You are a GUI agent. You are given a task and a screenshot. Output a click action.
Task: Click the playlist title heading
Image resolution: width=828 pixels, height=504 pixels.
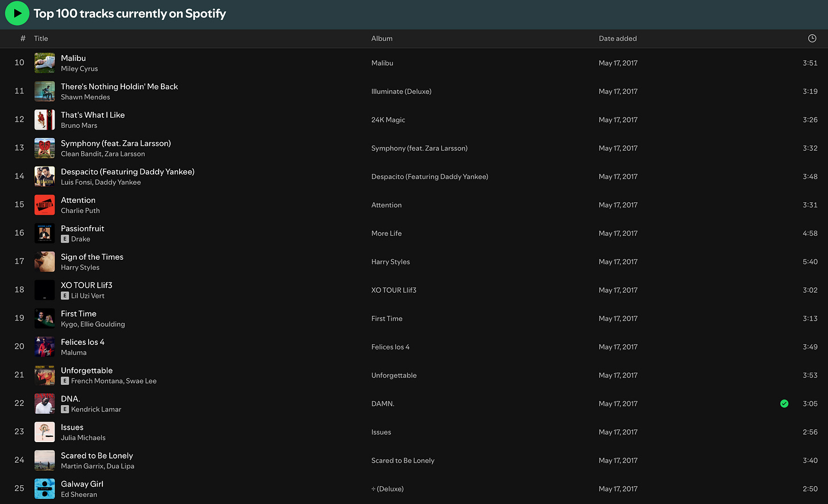tap(130, 14)
